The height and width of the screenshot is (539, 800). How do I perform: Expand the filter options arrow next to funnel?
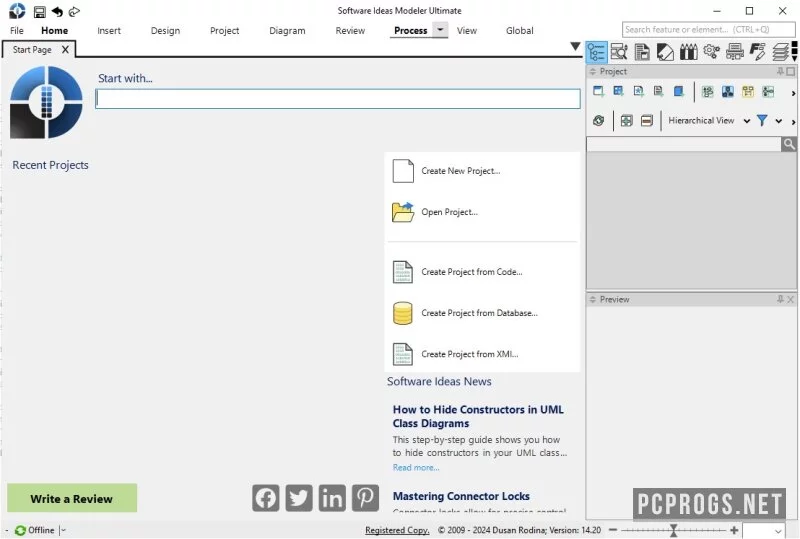pos(779,121)
